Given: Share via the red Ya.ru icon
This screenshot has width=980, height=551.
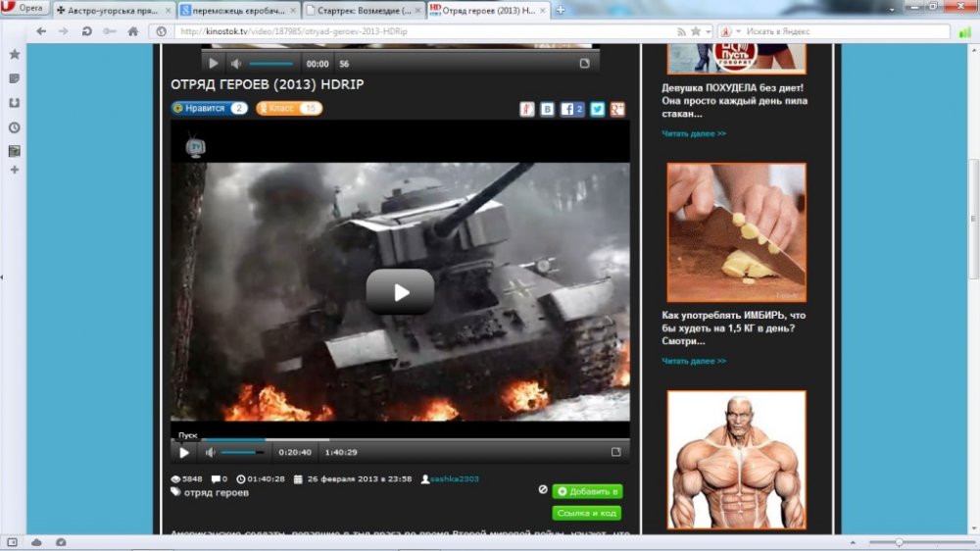Looking at the screenshot, I should [x=527, y=110].
